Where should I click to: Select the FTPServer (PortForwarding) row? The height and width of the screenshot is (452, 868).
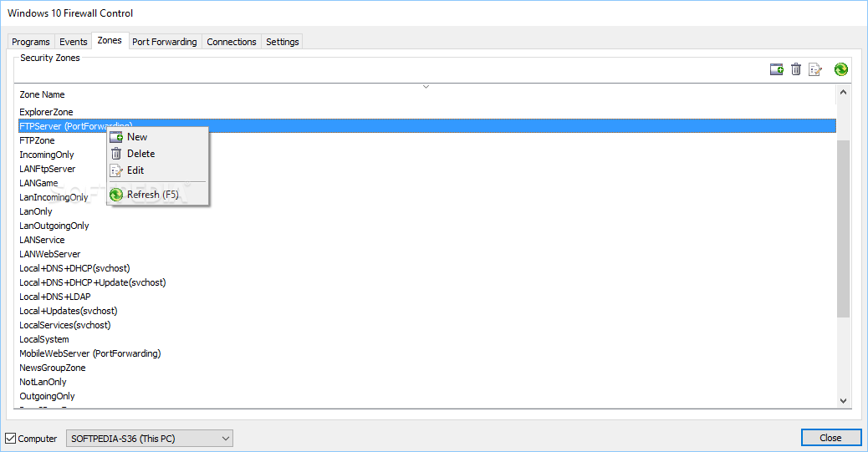point(426,126)
